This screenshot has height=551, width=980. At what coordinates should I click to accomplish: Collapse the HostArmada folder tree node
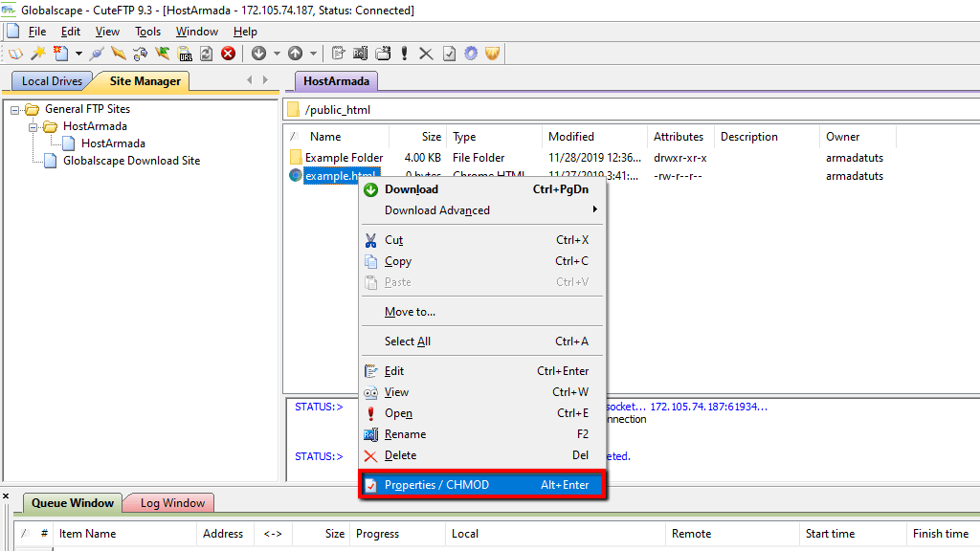click(33, 127)
